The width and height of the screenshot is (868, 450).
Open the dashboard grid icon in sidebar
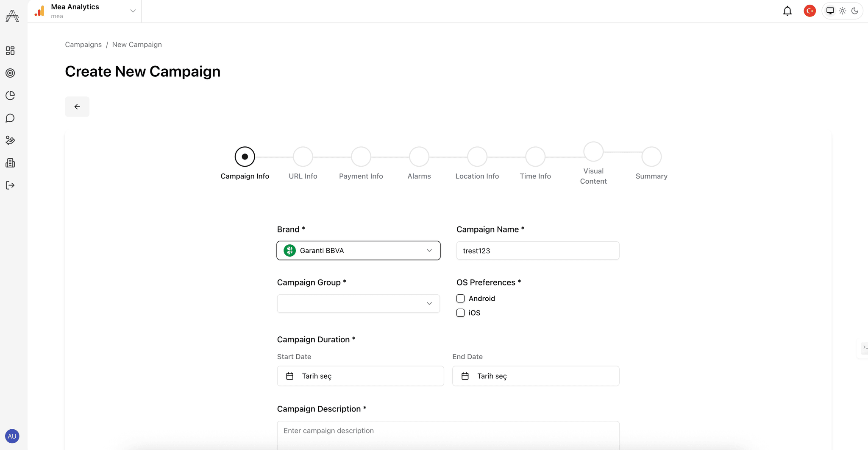pyautogui.click(x=11, y=50)
